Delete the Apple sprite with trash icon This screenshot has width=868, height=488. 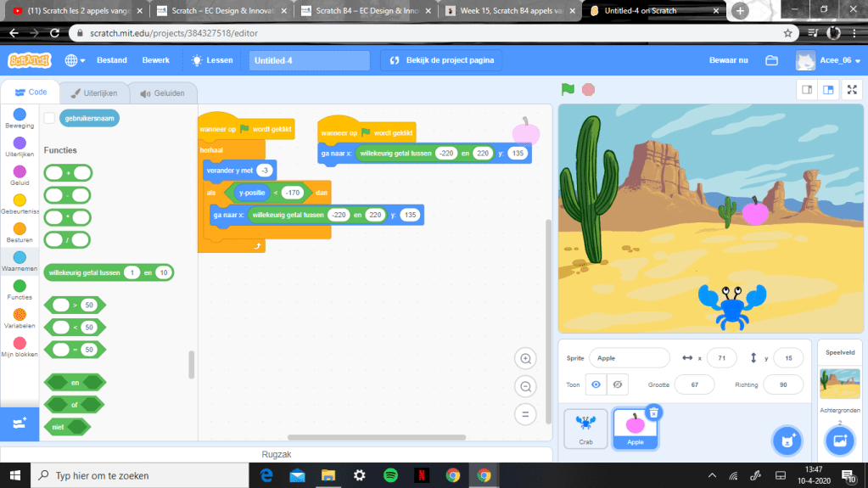tap(654, 412)
